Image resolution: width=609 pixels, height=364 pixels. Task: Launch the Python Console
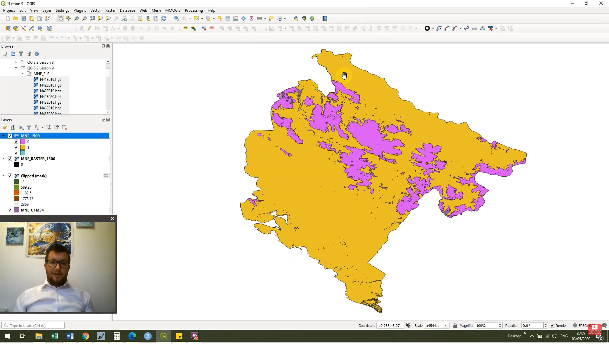click(x=296, y=18)
